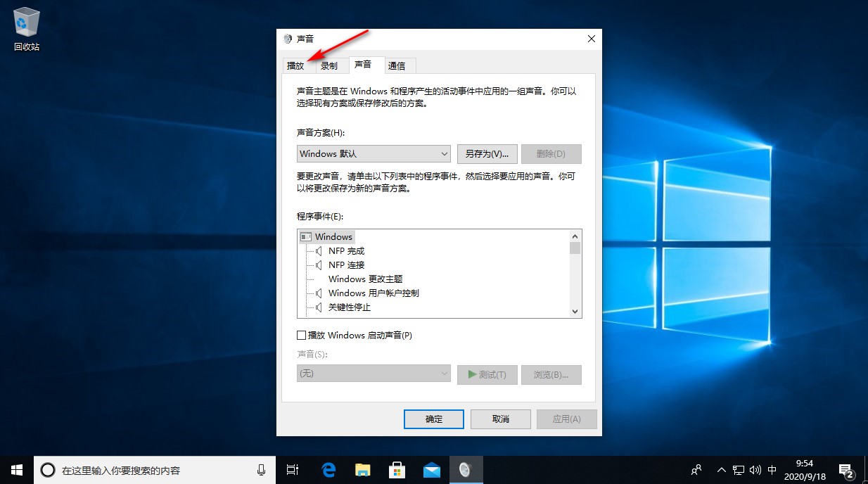Image resolution: width=868 pixels, height=484 pixels.
Task: Click the Microsoft Edge taskbar icon
Action: pyautogui.click(x=328, y=470)
